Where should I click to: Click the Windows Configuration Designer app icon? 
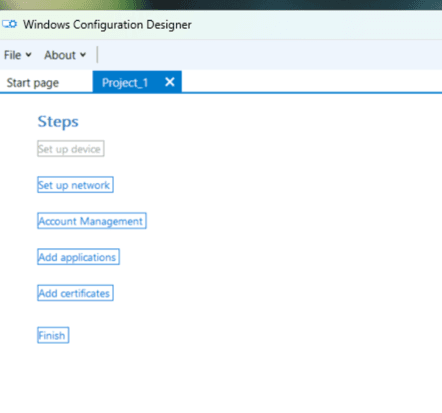[x=9, y=24]
